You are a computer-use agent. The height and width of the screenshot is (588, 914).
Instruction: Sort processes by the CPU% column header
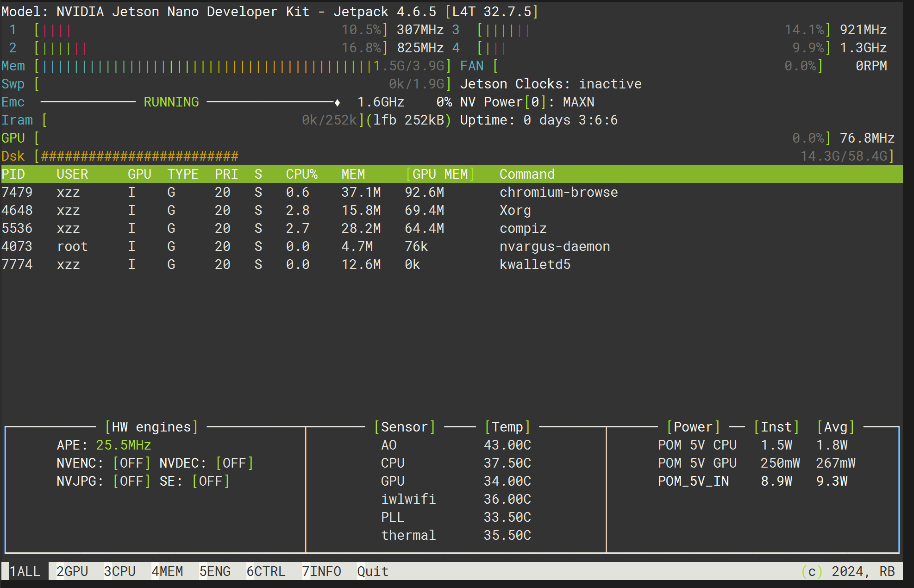(301, 174)
